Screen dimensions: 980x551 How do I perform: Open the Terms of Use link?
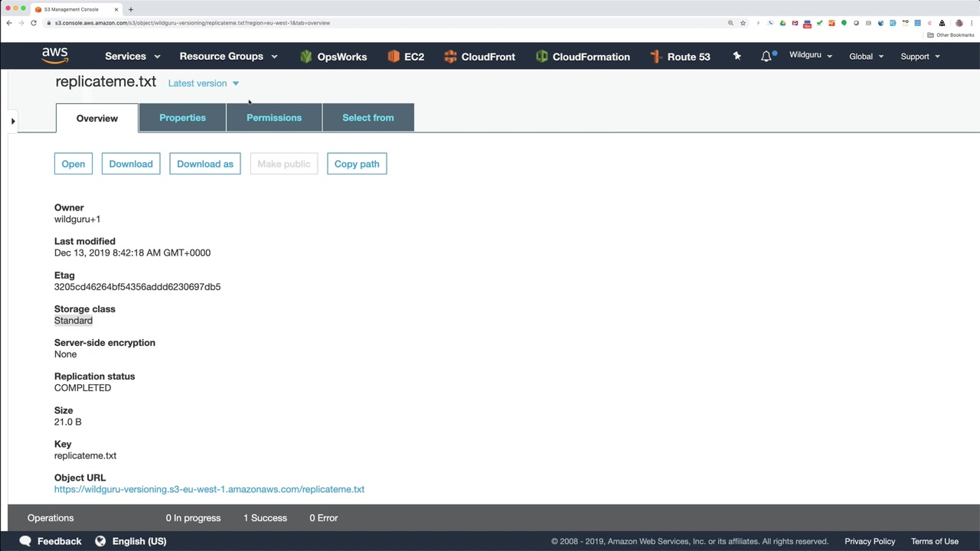pos(935,541)
